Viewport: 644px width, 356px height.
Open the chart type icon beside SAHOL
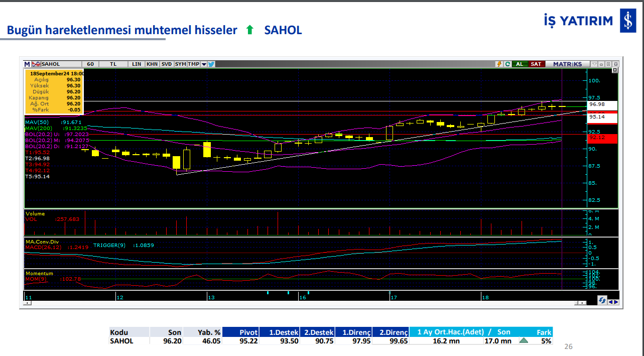[35, 64]
